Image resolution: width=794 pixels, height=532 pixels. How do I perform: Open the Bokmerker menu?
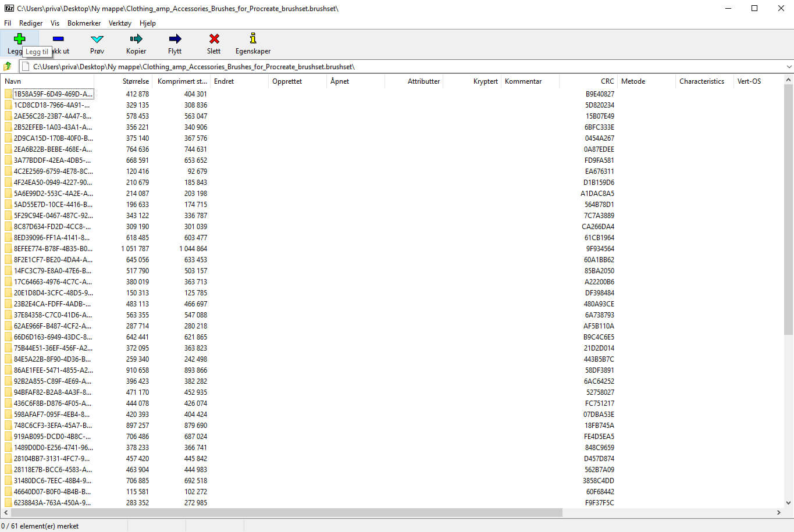(x=84, y=23)
